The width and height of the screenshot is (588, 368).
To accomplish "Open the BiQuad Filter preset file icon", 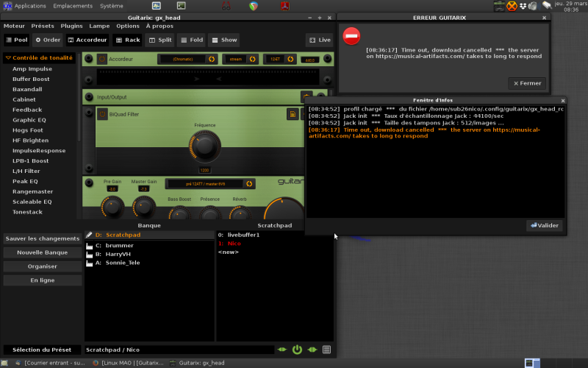I will pyautogui.click(x=293, y=114).
